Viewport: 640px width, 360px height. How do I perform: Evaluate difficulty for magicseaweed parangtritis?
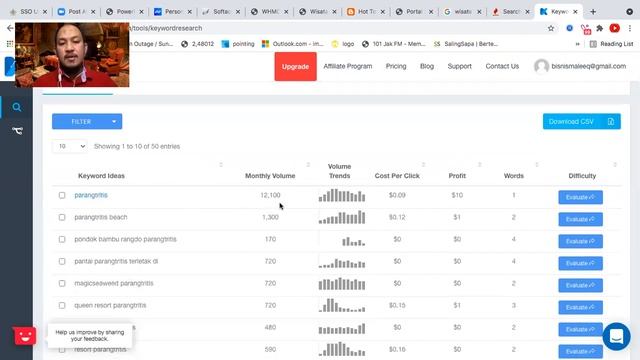[580, 285]
